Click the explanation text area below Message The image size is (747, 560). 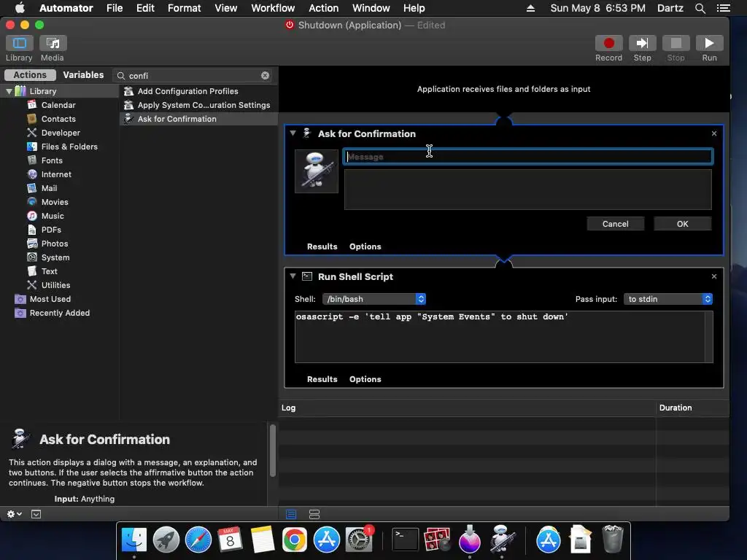click(528, 190)
